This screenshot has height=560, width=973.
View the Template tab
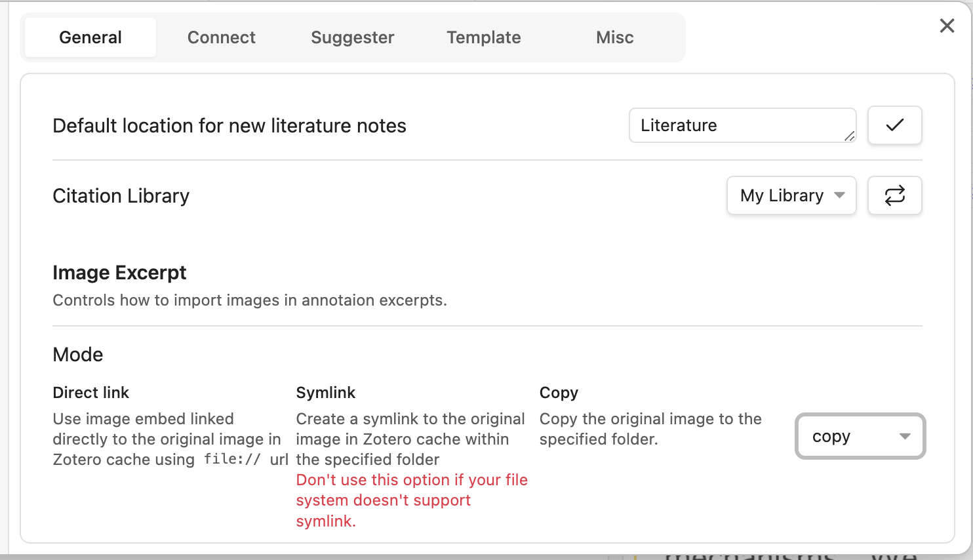(483, 37)
